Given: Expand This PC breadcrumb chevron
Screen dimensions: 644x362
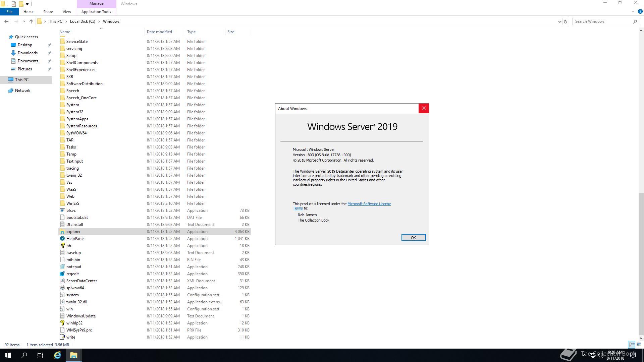Looking at the screenshot, I should (x=66, y=21).
